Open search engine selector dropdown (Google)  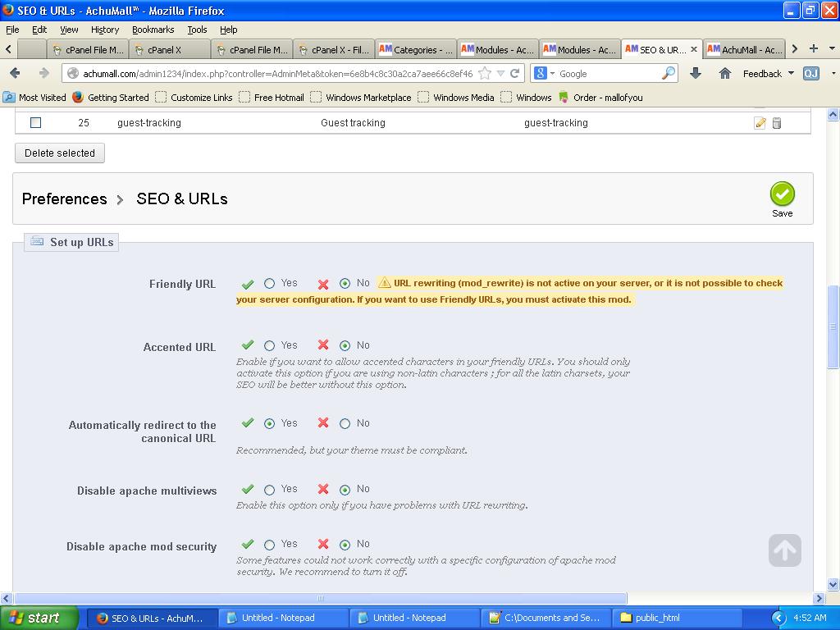tap(544, 73)
